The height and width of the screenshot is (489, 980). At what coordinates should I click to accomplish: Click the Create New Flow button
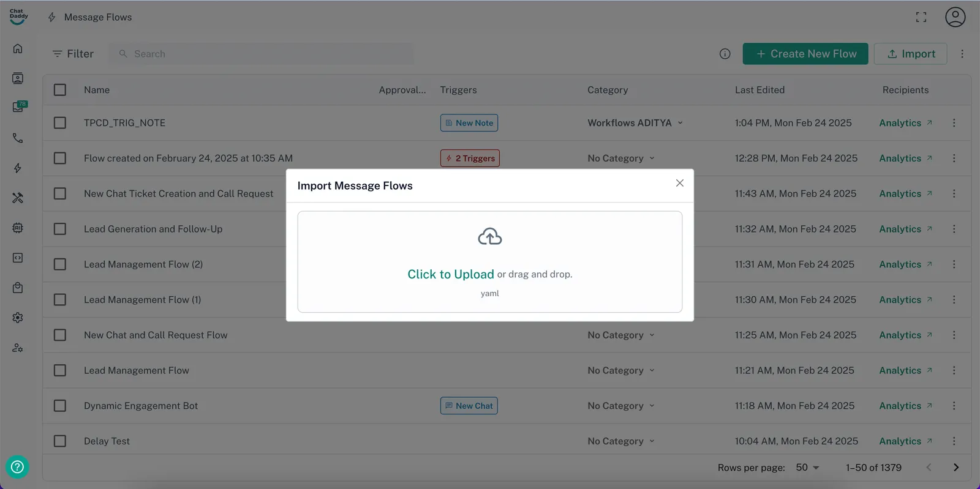(805, 54)
